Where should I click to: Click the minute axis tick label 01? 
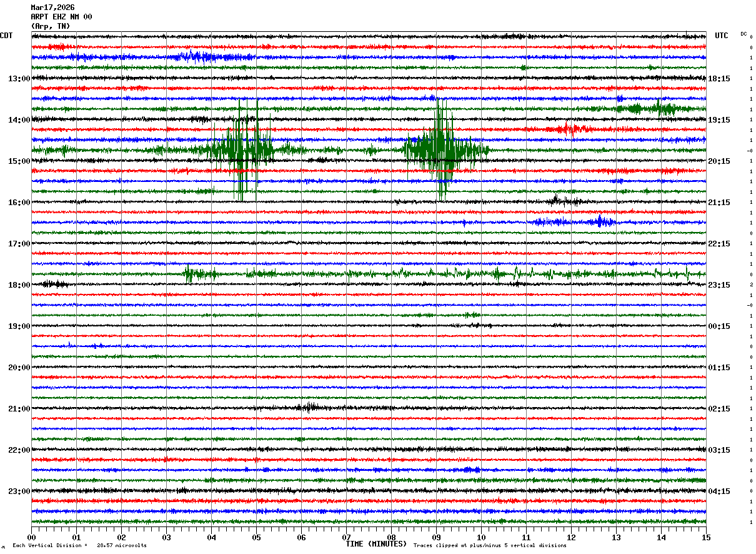click(76, 537)
